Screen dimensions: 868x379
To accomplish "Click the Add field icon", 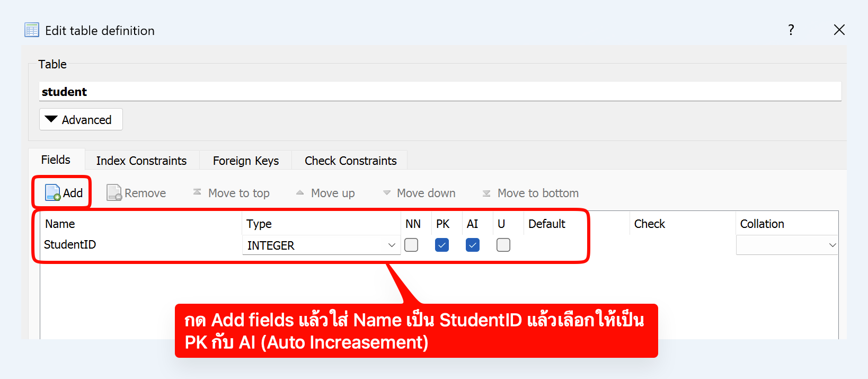I will click(x=53, y=193).
